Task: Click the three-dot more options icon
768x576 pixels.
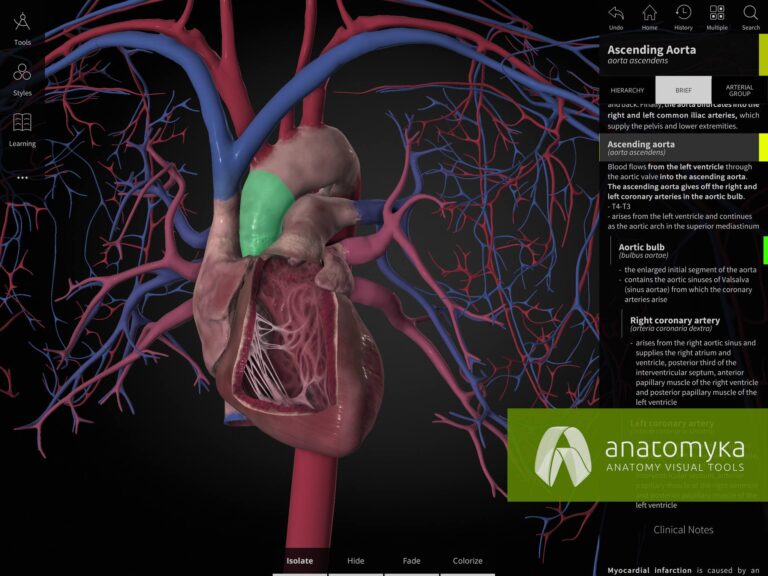Action: click(x=22, y=178)
